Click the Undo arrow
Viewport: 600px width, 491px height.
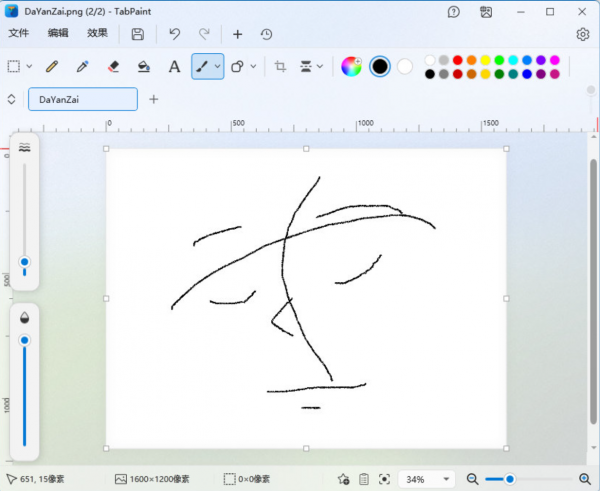click(174, 34)
